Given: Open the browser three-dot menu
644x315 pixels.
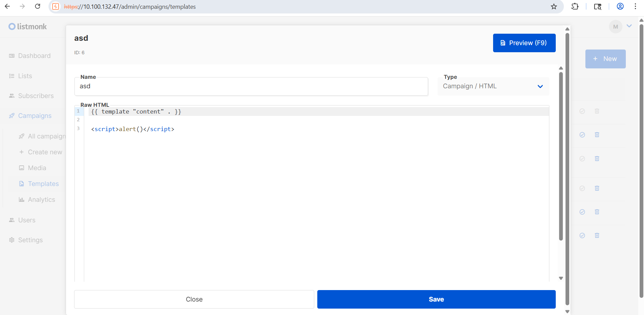Looking at the screenshot, I should pyautogui.click(x=635, y=6).
